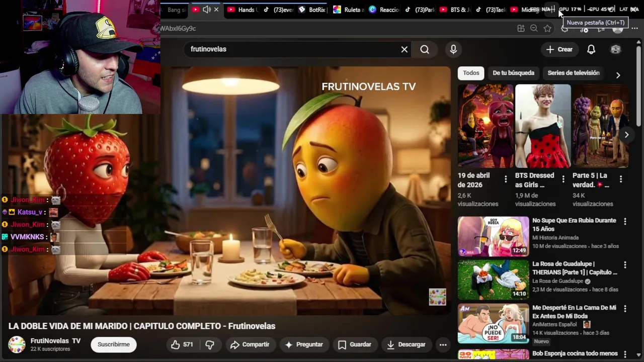
Task: Click the Compartir share button
Action: 250,344
